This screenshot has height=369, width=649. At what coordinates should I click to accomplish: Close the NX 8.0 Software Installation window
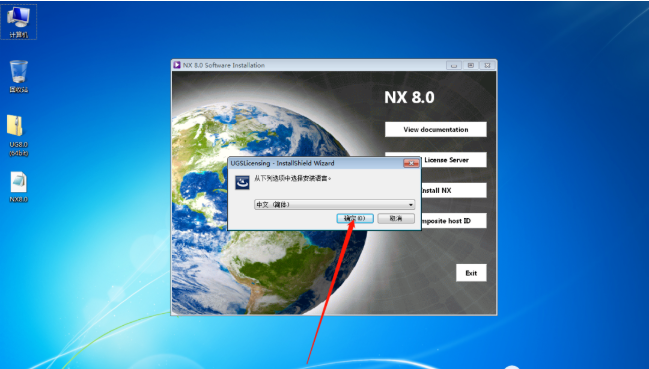(487, 65)
